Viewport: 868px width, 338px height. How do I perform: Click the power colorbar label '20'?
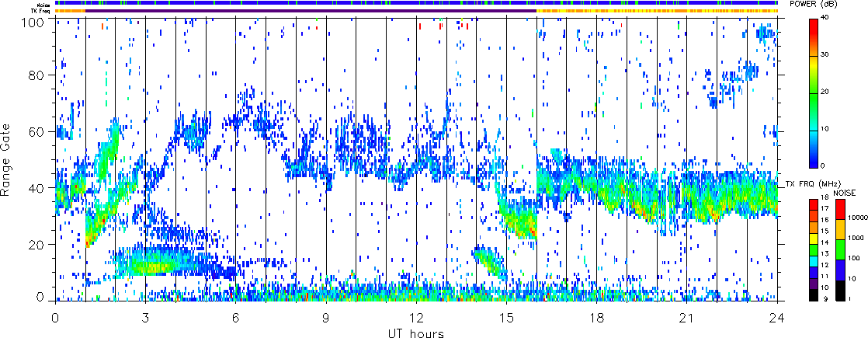click(x=826, y=93)
